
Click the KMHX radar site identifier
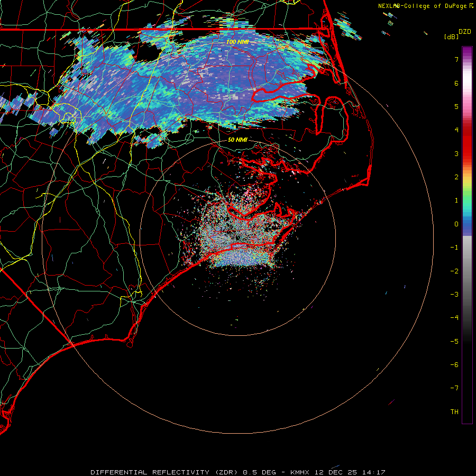[x=300, y=472]
